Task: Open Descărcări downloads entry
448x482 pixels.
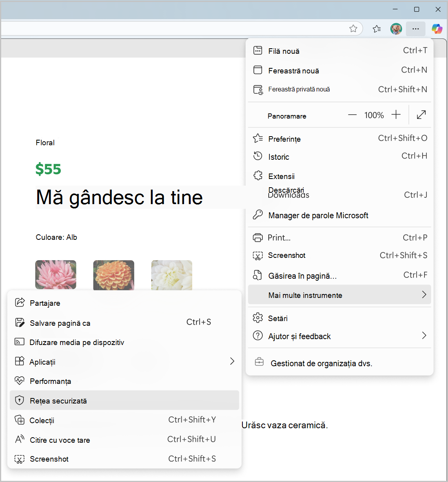Action: (x=340, y=194)
